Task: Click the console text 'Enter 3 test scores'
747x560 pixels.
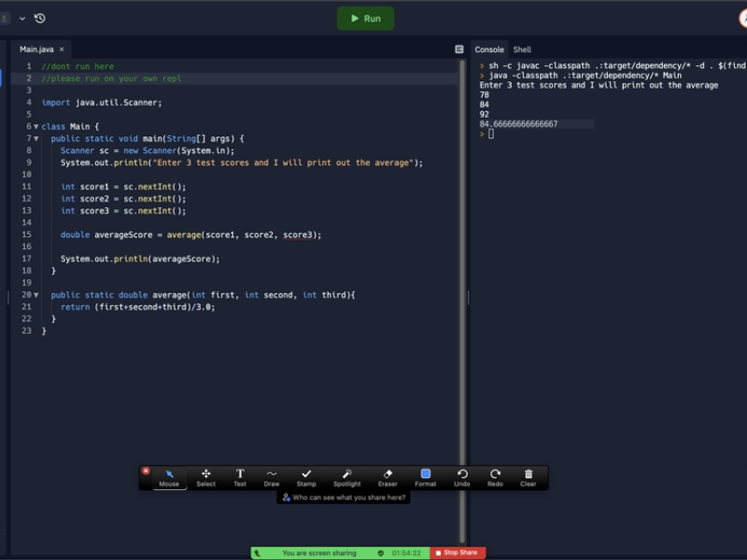Action: click(523, 85)
